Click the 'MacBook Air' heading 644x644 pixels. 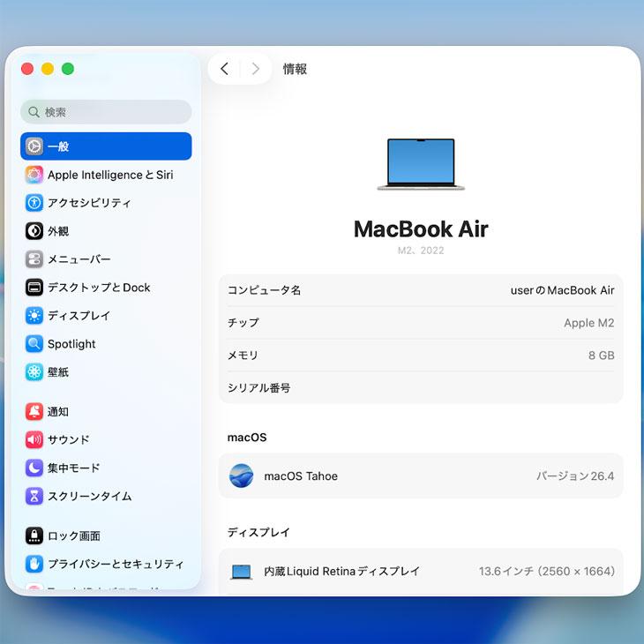click(x=421, y=228)
